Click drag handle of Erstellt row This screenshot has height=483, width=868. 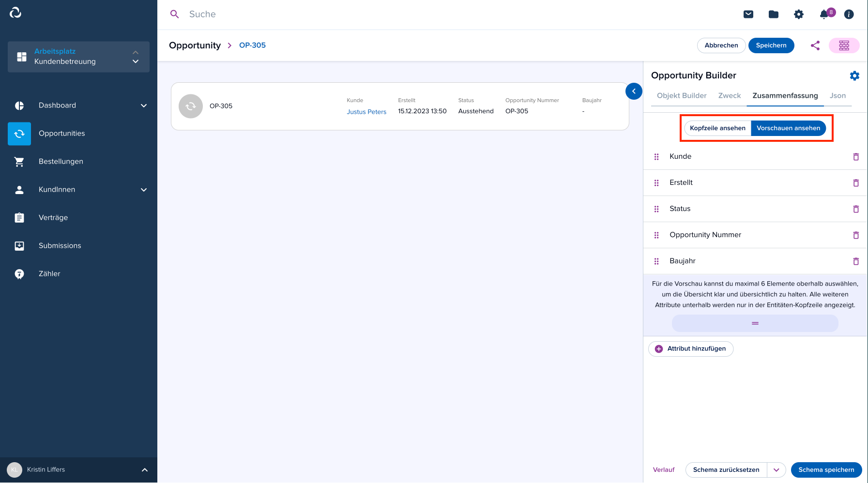[656, 183]
